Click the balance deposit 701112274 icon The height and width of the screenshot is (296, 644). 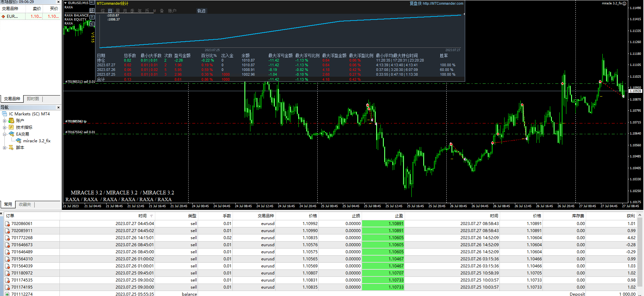pyautogui.click(x=7, y=294)
